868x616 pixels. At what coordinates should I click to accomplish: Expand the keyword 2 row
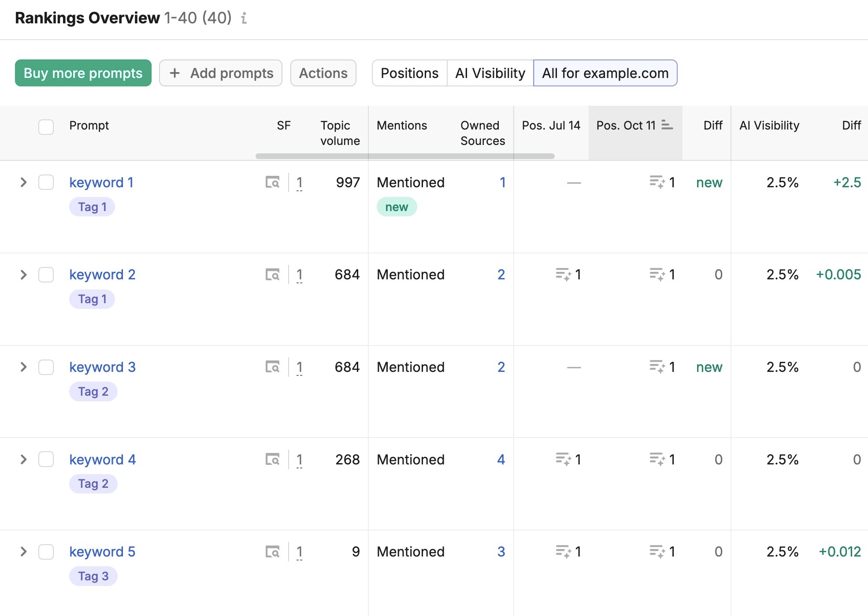click(24, 275)
